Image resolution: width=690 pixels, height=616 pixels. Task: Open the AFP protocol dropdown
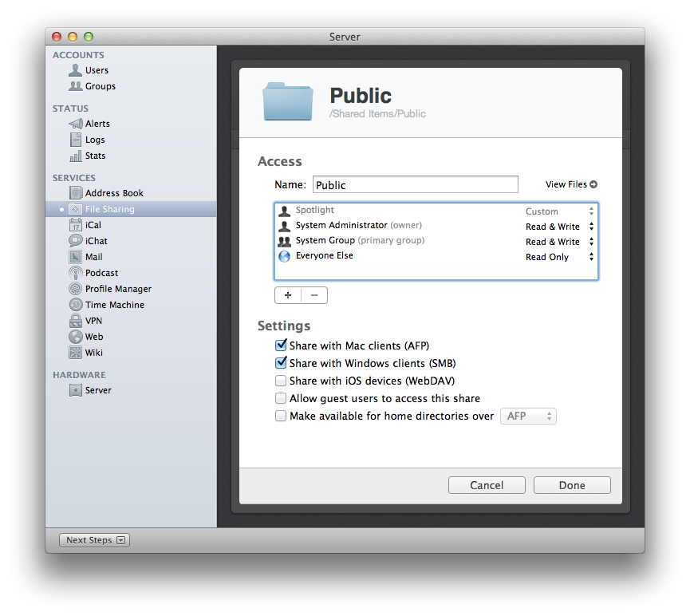528,416
